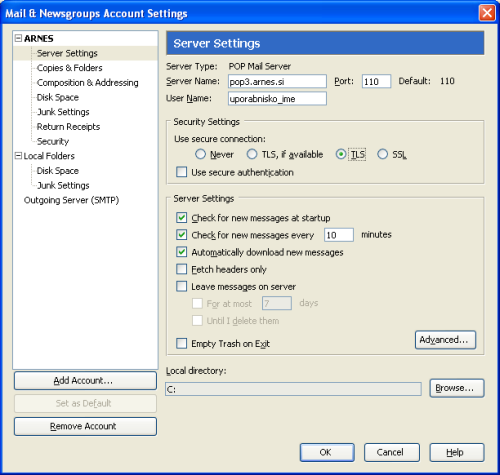Screen dimensions: 500x475
Task: Close the Account Settings window
Action: point(487,13)
